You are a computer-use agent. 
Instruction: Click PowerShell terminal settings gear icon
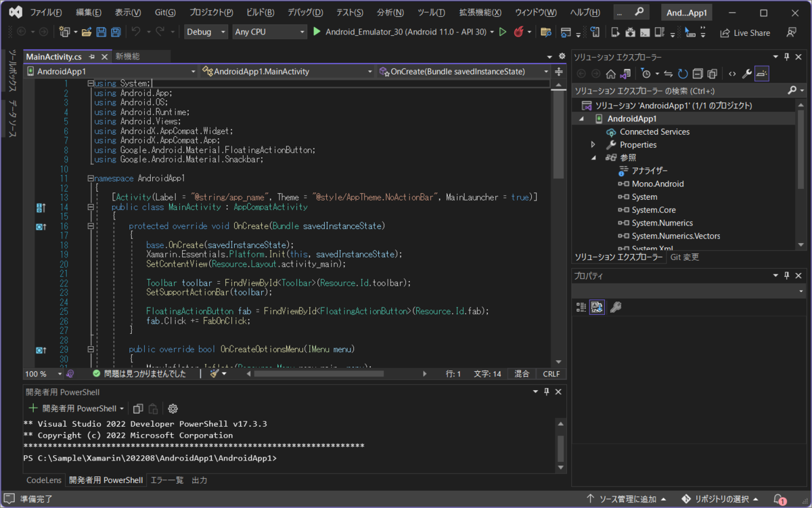[173, 408]
